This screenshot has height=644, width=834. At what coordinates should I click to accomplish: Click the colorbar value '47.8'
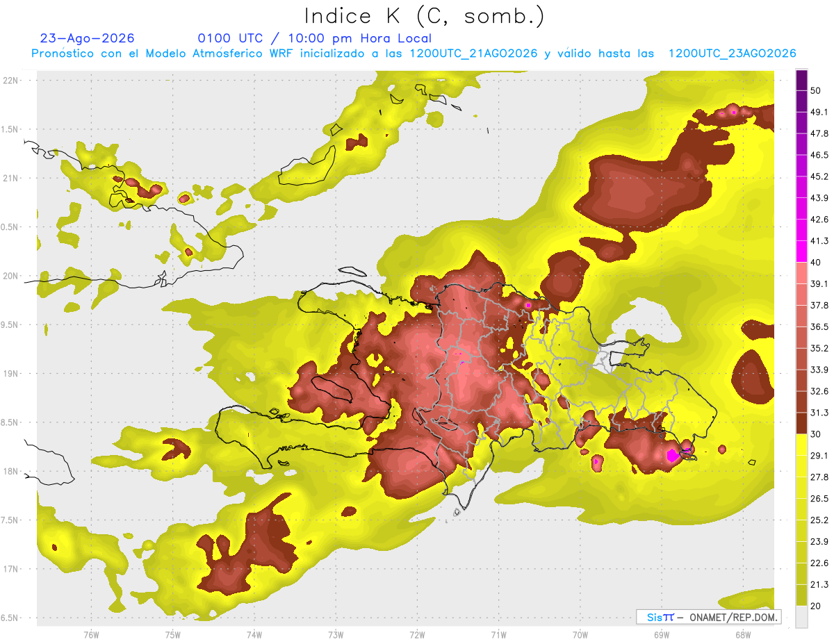[819, 133]
